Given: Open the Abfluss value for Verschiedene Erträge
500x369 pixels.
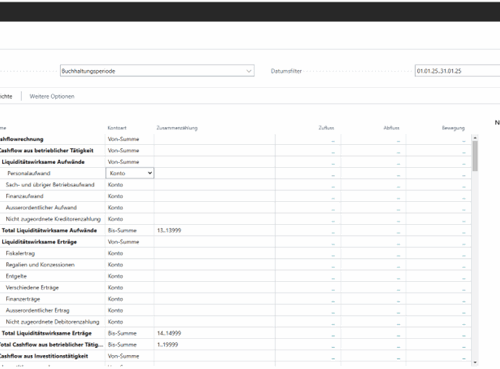Looking at the screenshot, I should point(398,289).
